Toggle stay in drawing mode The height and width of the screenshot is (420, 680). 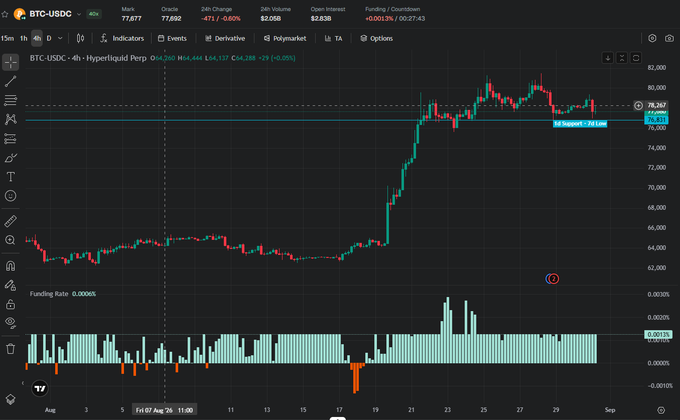pos(10,285)
